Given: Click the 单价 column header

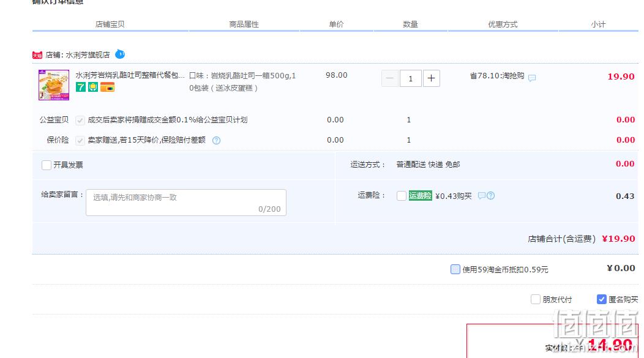Looking at the screenshot, I should click(336, 24).
